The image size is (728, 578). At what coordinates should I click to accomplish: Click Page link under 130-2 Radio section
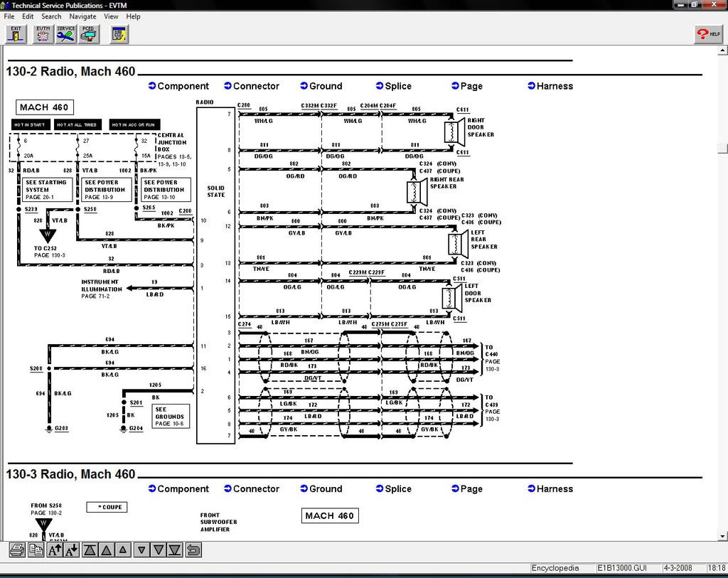click(x=467, y=86)
